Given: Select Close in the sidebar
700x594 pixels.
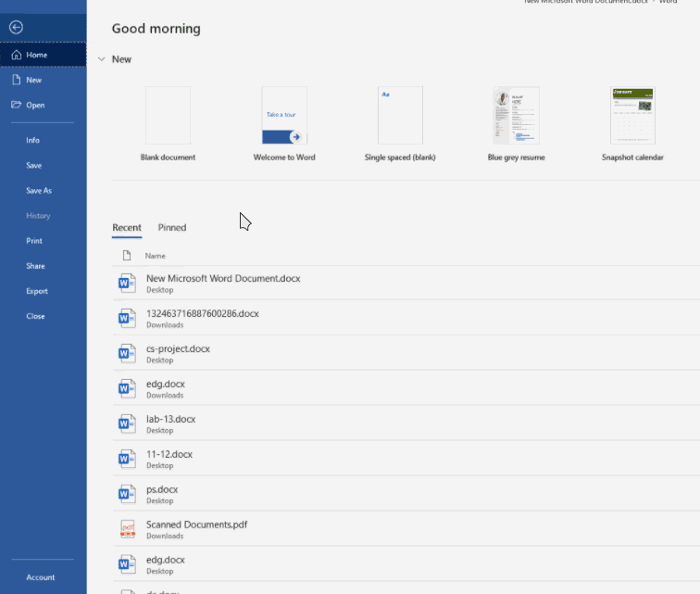Looking at the screenshot, I should tap(35, 316).
